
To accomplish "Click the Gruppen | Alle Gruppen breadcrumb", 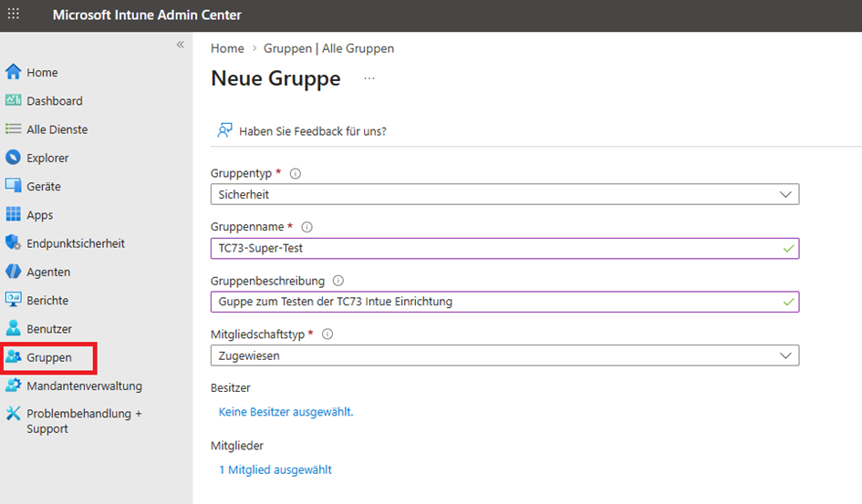I will pyautogui.click(x=328, y=48).
